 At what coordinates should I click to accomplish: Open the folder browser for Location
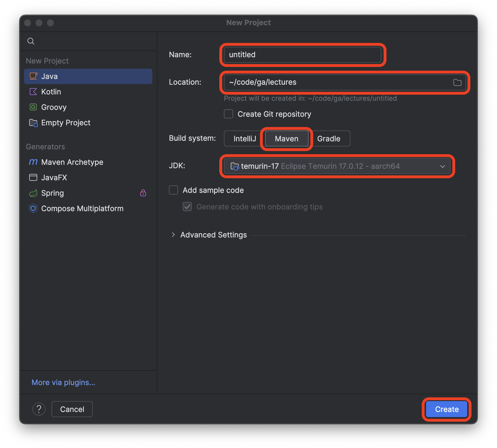[x=457, y=82]
